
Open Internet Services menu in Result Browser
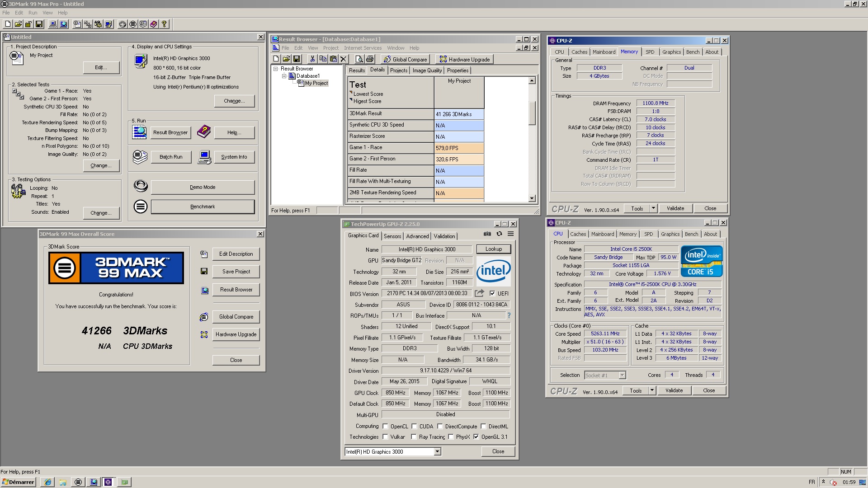363,48
